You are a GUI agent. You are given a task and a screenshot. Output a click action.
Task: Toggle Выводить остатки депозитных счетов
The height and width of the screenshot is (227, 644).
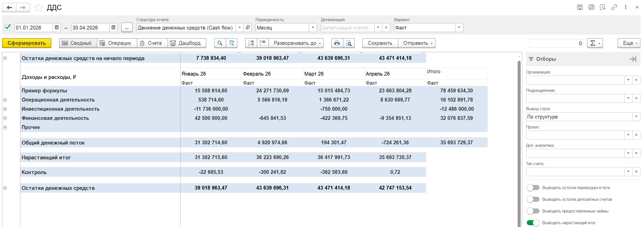tap(533, 199)
